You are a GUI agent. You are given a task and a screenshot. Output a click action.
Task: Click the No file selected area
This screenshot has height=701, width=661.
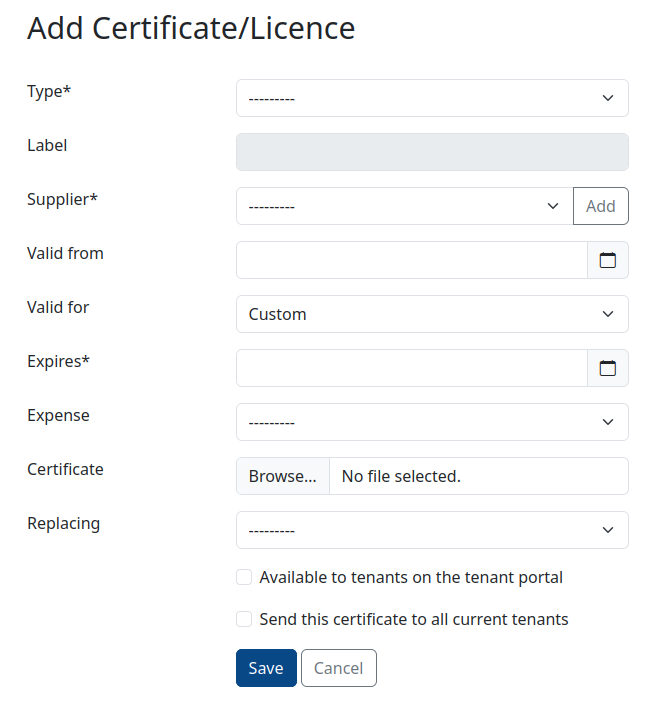[479, 476]
